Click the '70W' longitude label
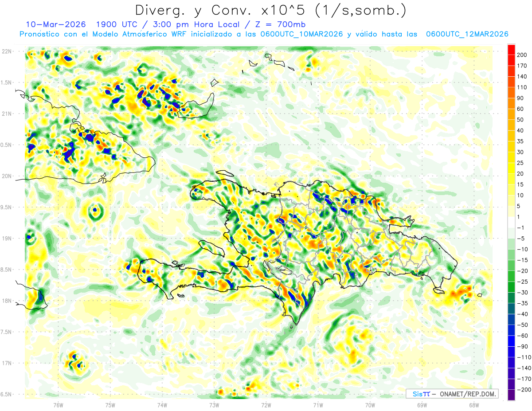532x411 pixels. (x=370, y=406)
